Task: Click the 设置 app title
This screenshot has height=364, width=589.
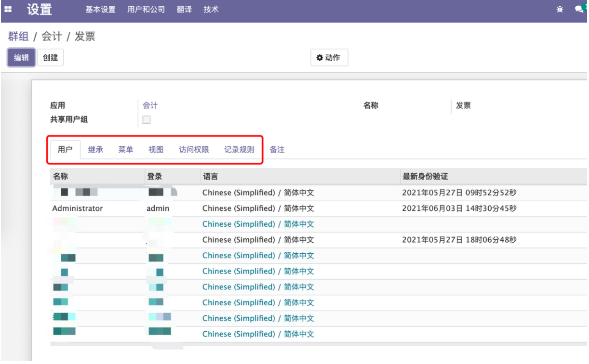Action: (x=40, y=9)
